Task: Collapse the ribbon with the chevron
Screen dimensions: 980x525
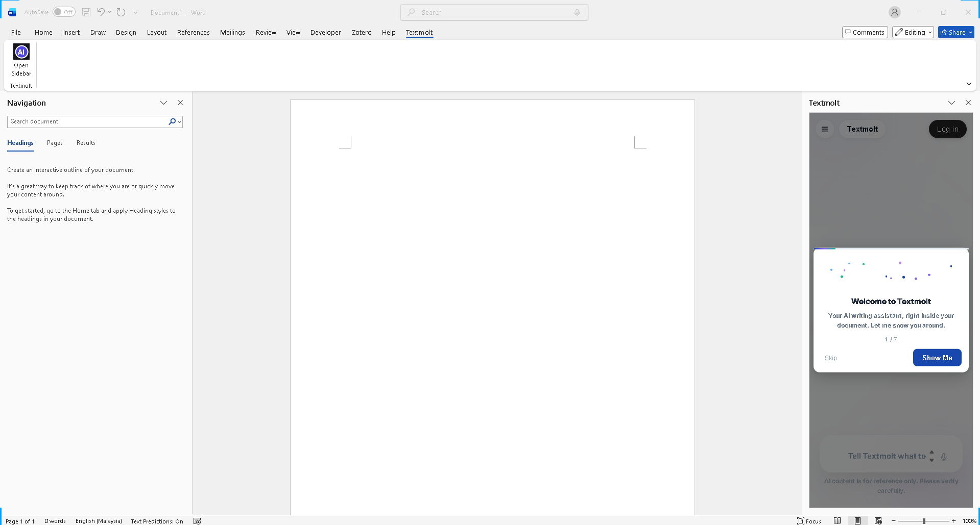Action: click(x=969, y=84)
